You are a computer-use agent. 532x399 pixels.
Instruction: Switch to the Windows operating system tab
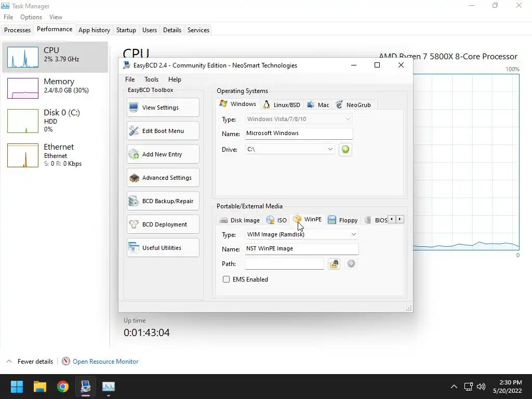click(238, 104)
